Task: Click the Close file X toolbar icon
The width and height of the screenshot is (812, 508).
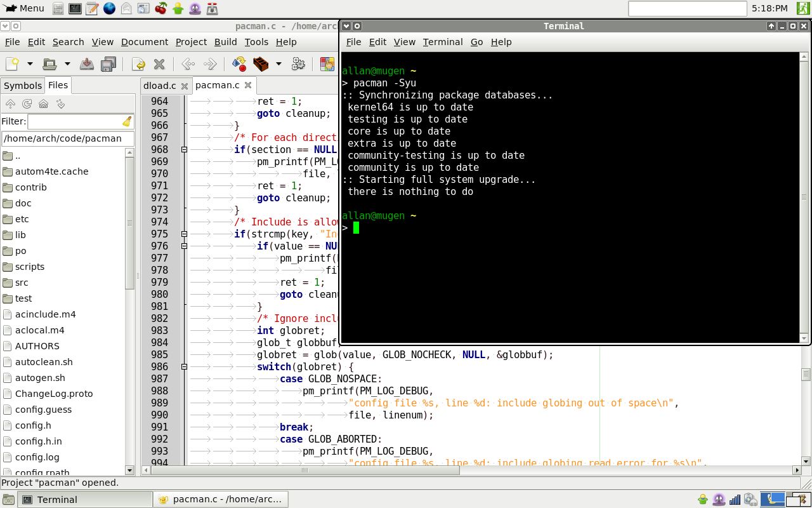Action: click(159, 64)
